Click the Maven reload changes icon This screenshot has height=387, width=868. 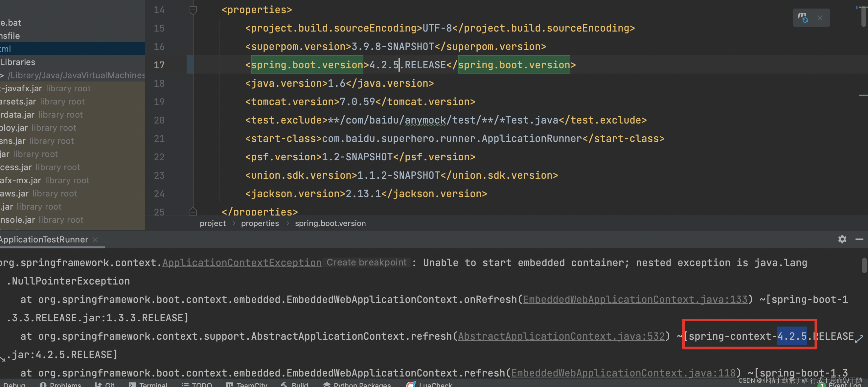(803, 17)
